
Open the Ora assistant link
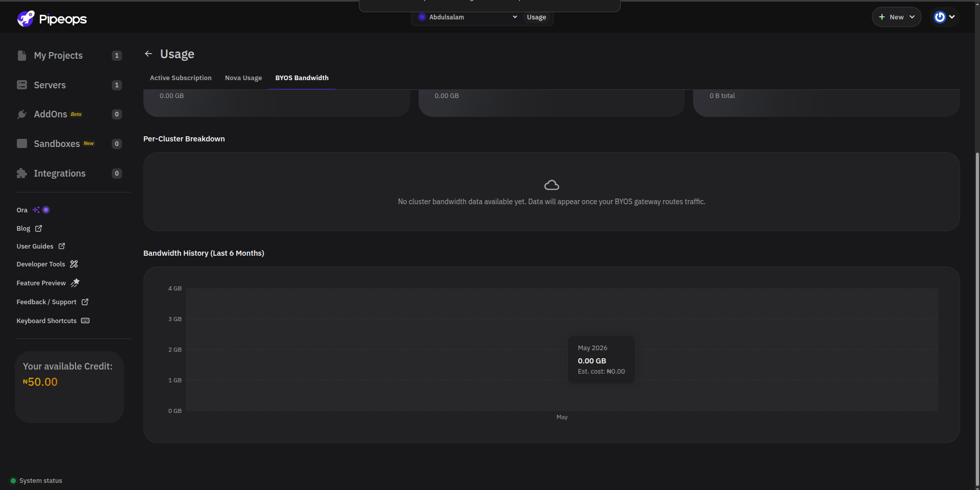click(x=33, y=210)
